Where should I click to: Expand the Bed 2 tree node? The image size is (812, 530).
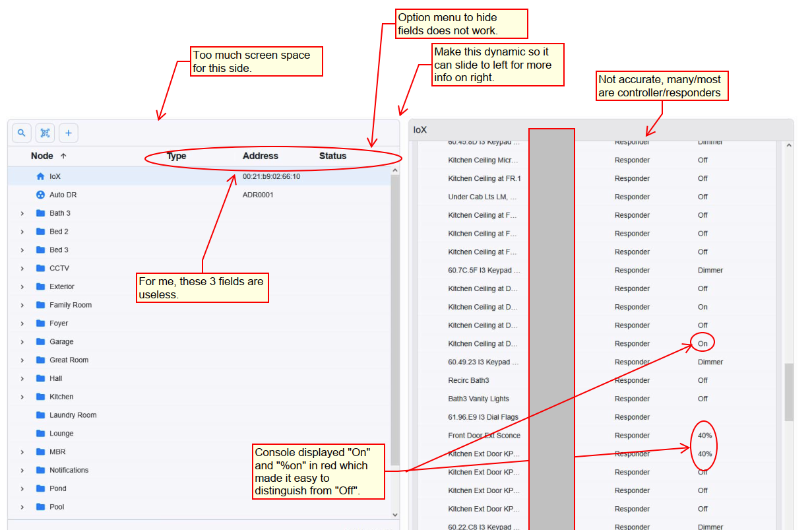pyautogui.click(x=22, y=232)
